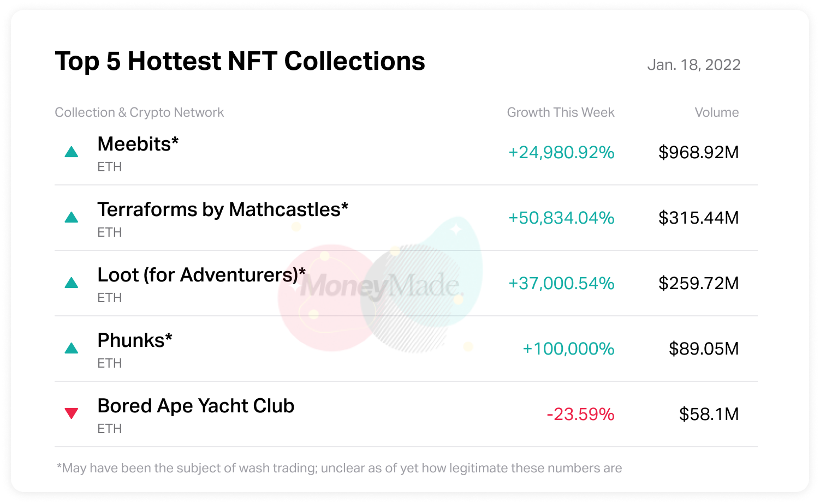
Task: Click the wash trading footnote text
Action: click(339, 468)
